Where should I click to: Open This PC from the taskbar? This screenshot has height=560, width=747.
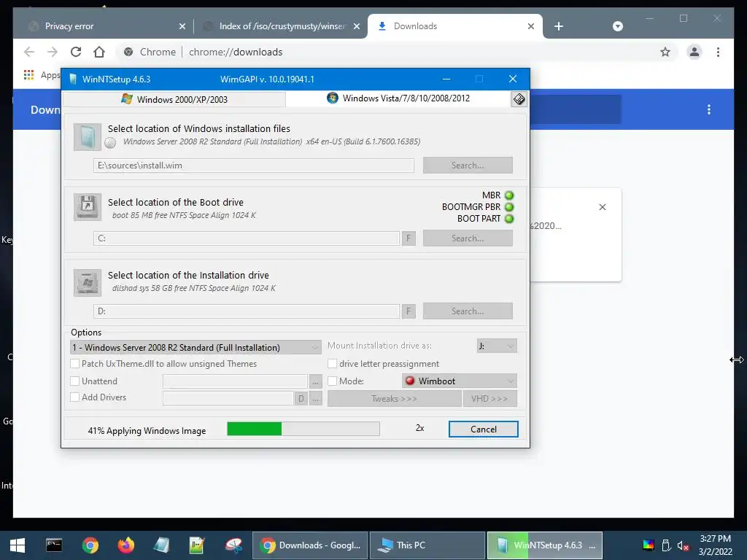427,545
